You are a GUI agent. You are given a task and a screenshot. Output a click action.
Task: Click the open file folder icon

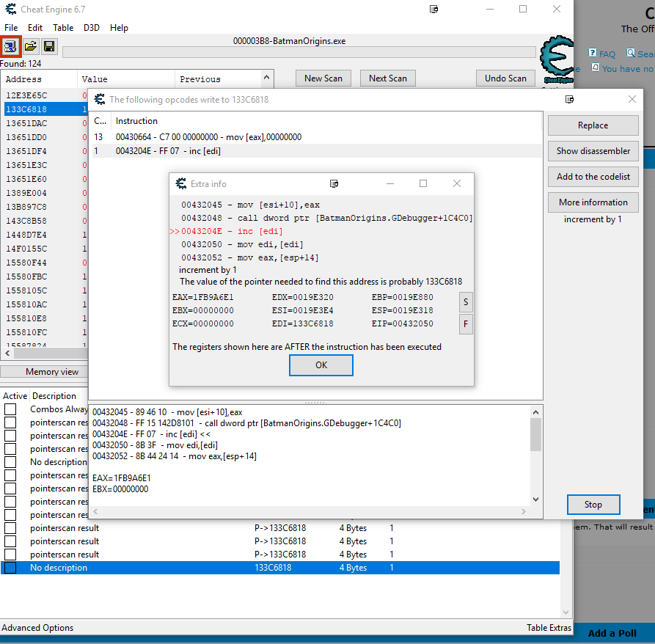click(31, 46)
